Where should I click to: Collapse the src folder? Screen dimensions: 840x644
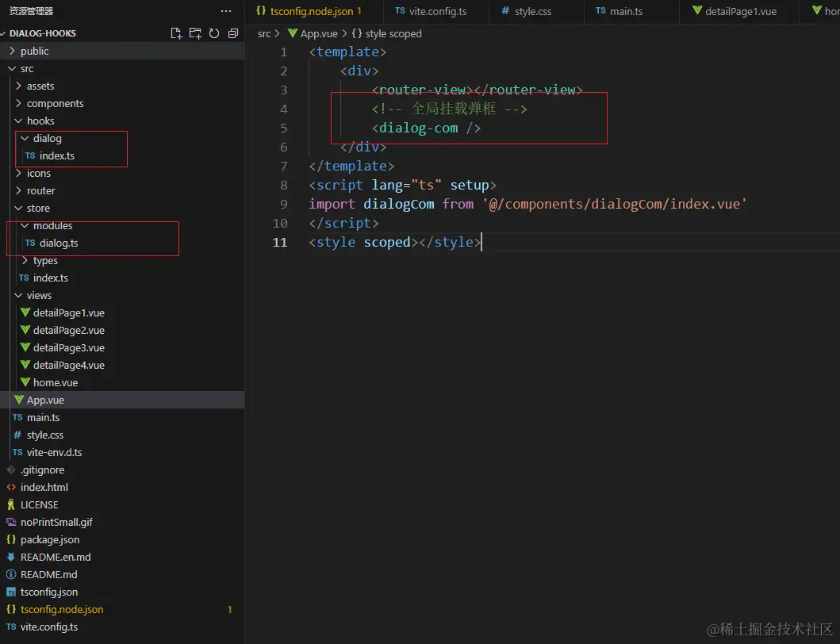click(x=122, y=68)
